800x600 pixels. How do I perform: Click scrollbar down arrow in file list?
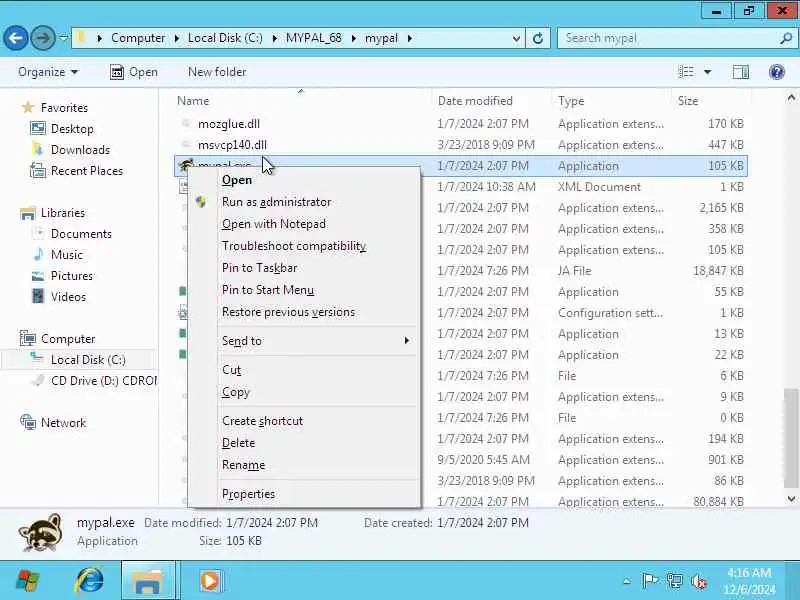[x=791, y=499]
